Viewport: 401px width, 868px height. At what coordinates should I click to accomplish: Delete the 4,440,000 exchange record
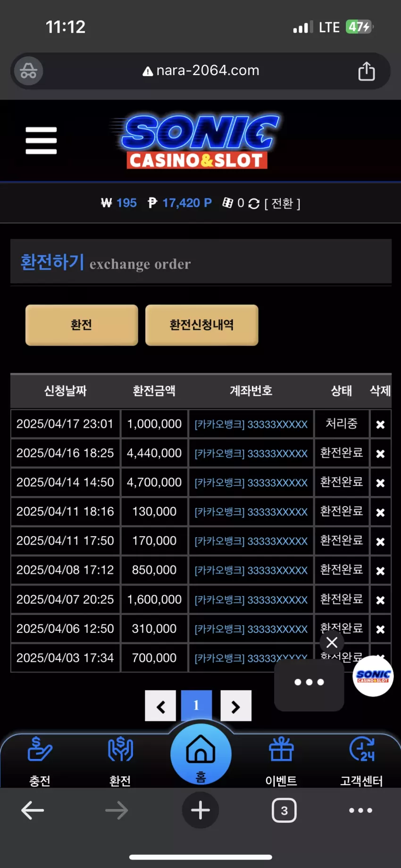click(x=380, y=454)
